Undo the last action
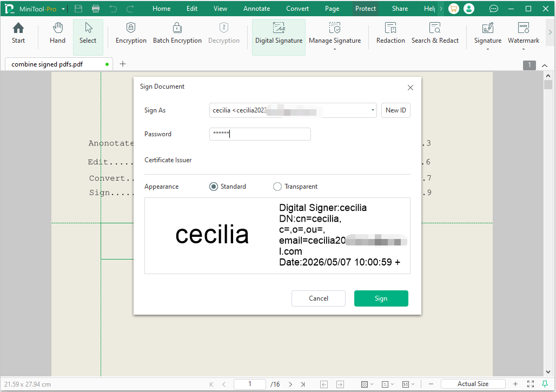 click(113, 9)
